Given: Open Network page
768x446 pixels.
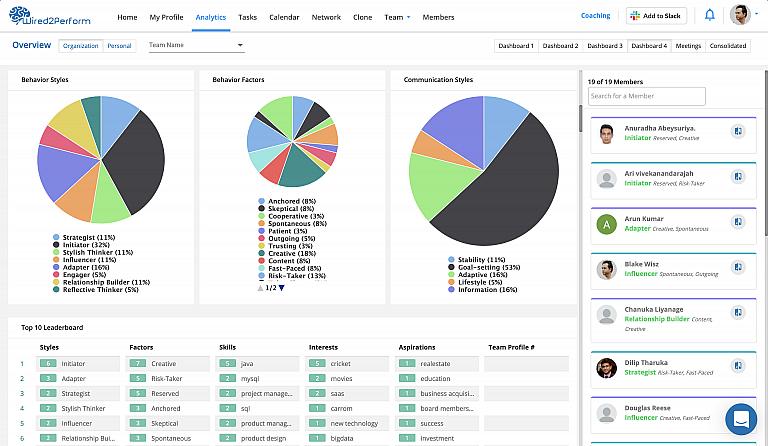Looking at the screenshot, I should (x=326, y=17).
